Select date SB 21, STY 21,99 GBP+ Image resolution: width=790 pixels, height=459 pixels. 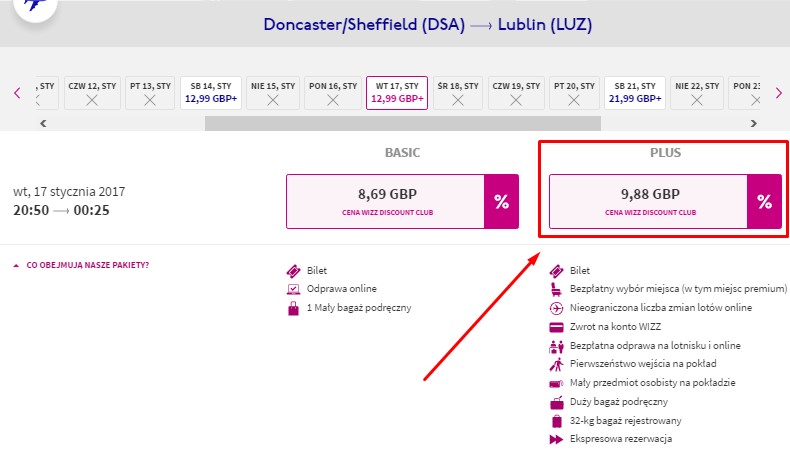[635, 93]
